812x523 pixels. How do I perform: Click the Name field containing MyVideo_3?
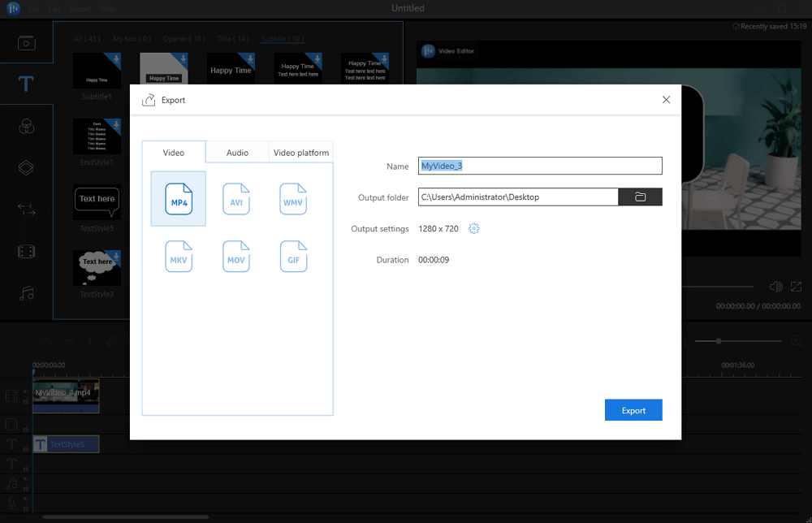540,166
